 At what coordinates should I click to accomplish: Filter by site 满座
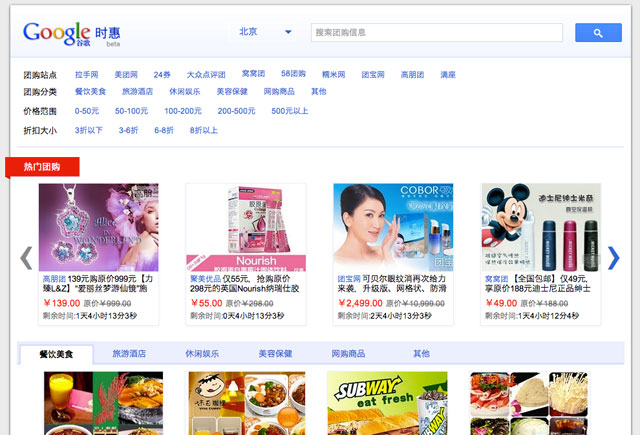point(448,74)
